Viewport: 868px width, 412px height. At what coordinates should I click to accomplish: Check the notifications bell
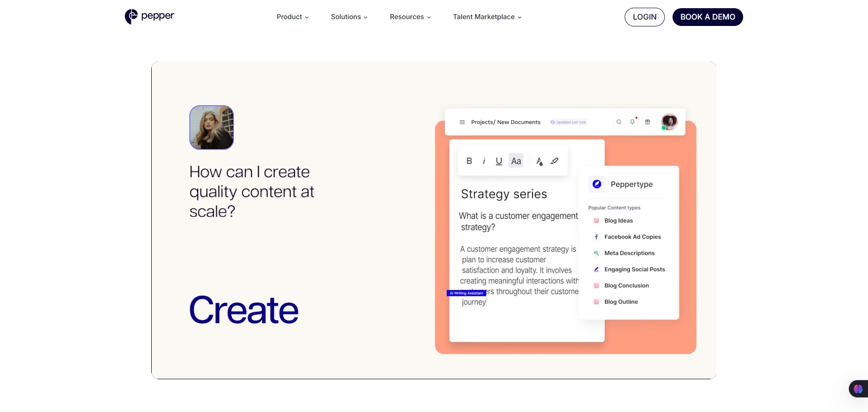[632, 122]
